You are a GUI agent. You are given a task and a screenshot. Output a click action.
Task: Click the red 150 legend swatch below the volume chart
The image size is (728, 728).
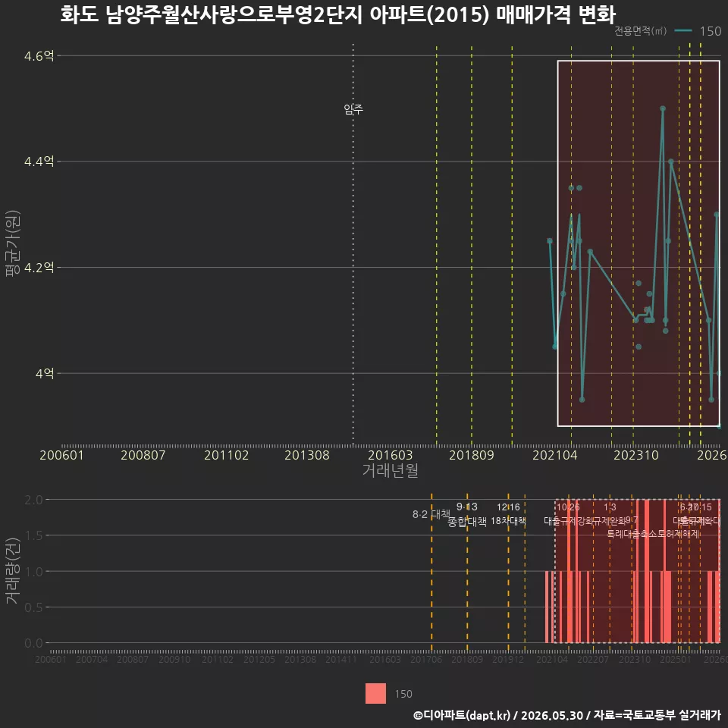pyautogui.click(x=375, y=693)
